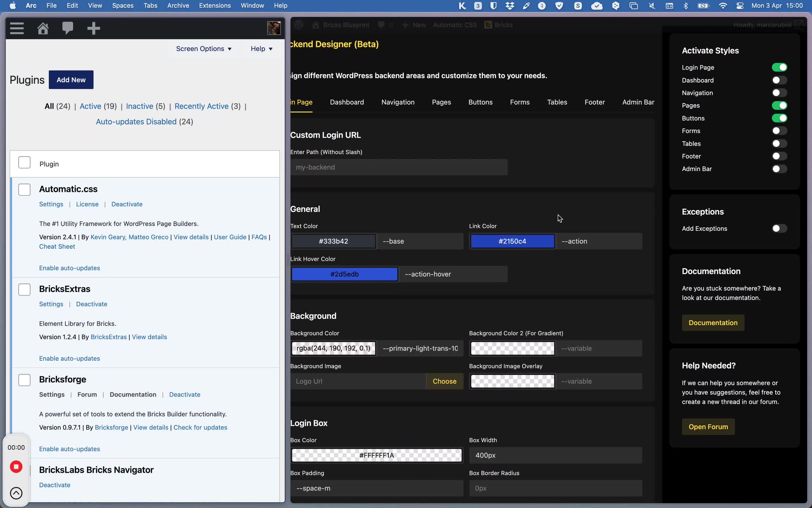The width and height of the screenshot is (812, 508).
Task: Open the Link Color swatch #2150c4
Action: click(x=512, y=241)
